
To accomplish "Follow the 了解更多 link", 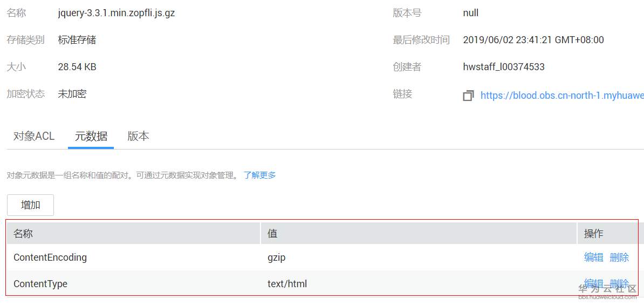I will [x=259, y=175].
